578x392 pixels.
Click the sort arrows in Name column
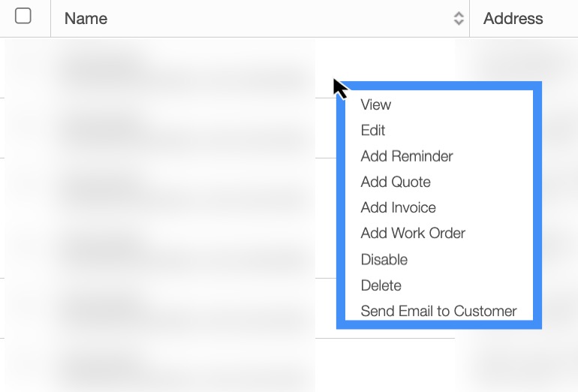(459, 19)
